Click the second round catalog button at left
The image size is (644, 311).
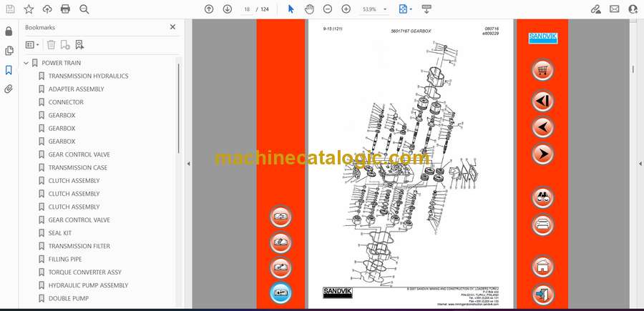(280, 242)
